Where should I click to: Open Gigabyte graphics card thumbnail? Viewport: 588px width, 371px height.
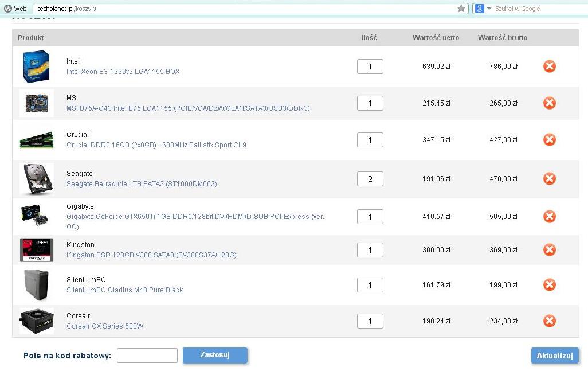click(35, 215)
